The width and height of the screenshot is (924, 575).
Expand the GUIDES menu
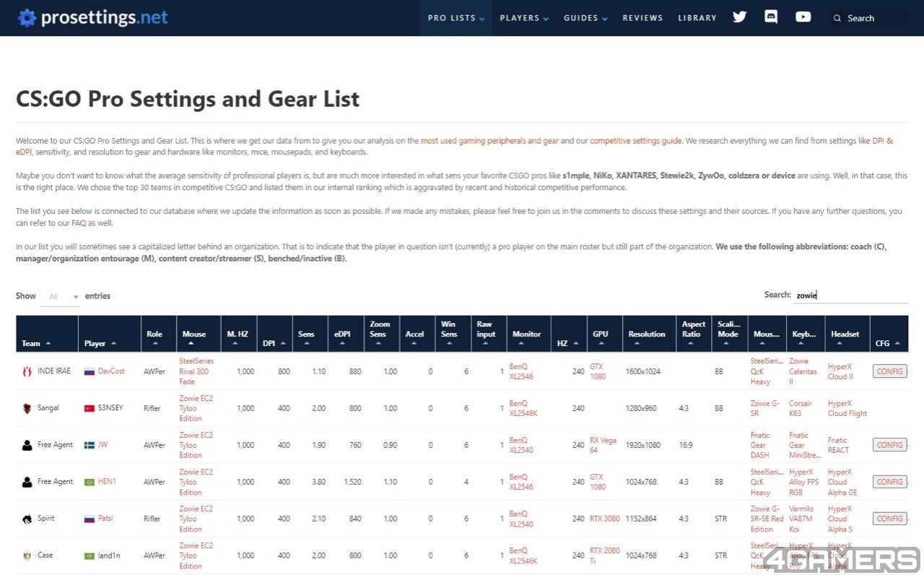click(x=586, y=18)
